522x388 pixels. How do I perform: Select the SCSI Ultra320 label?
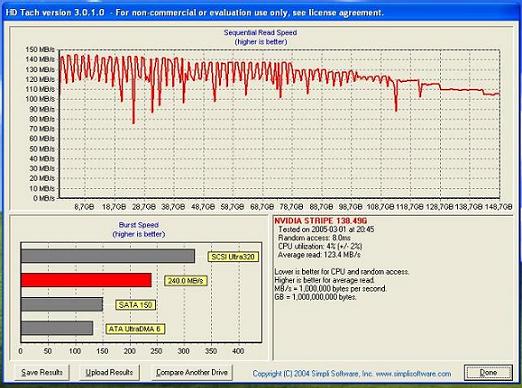point(233,257)
